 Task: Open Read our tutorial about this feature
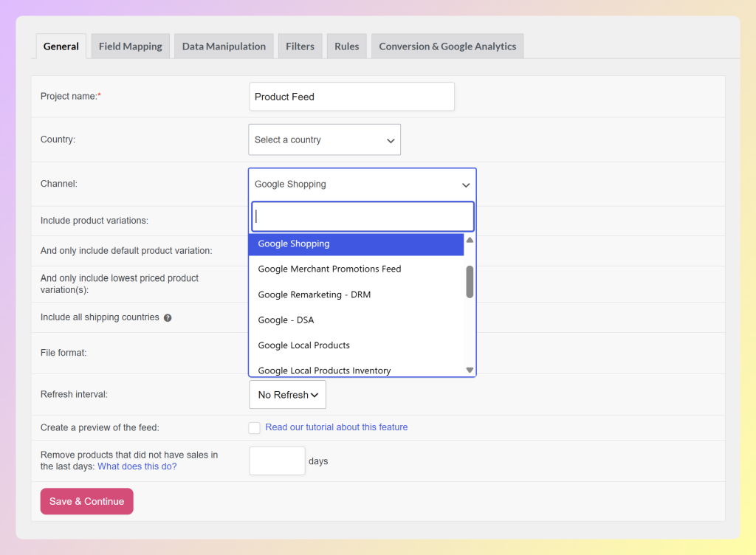tap(337, 427)
